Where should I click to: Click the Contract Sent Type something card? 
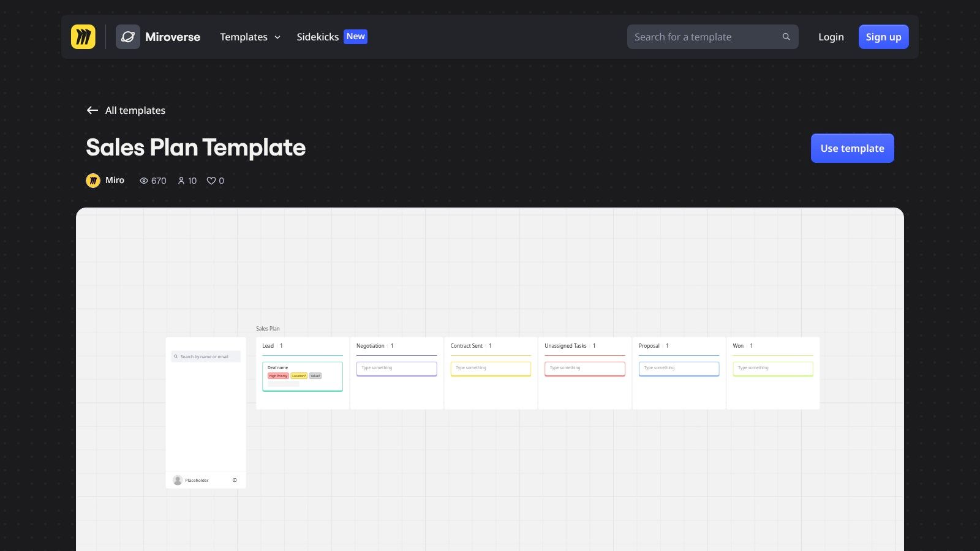(x=491, y=369)
